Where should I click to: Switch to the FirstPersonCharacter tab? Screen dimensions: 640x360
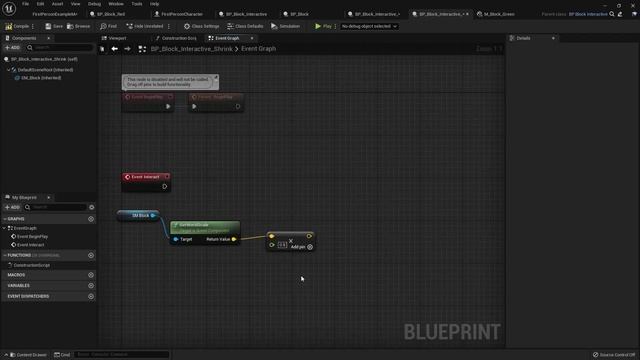(x=178, y=14)
